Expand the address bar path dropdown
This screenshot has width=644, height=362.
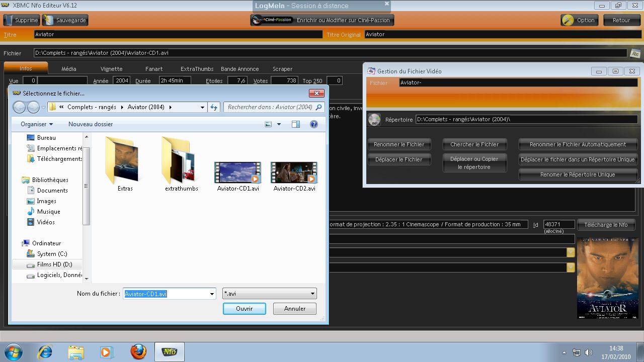(x=203, y=107)
